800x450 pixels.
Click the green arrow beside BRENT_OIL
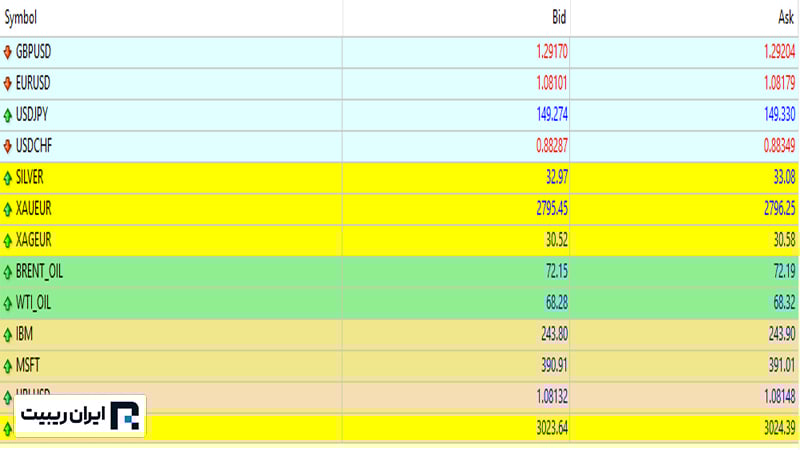pos(8,272)
